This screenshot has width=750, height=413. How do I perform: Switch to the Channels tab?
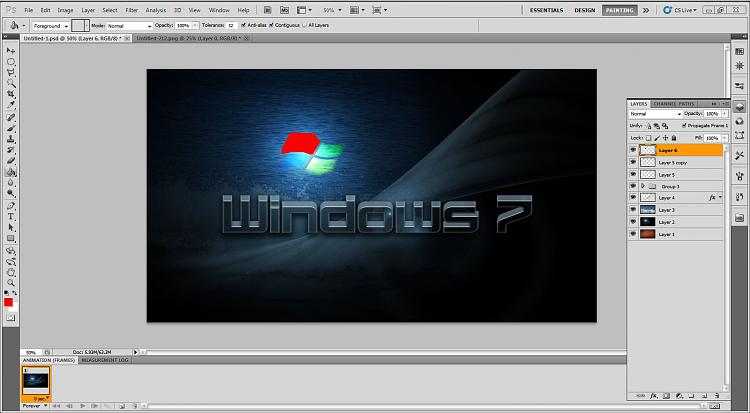pos(664,104)
